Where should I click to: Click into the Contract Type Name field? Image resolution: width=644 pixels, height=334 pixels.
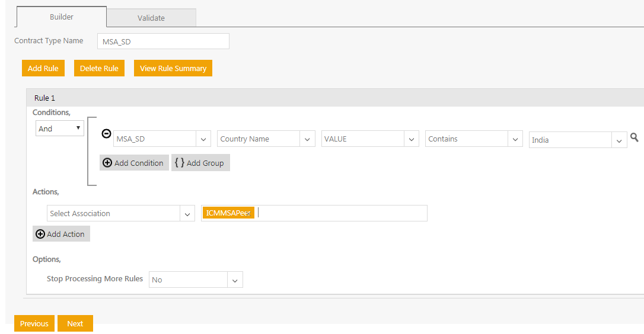point(163,41)
